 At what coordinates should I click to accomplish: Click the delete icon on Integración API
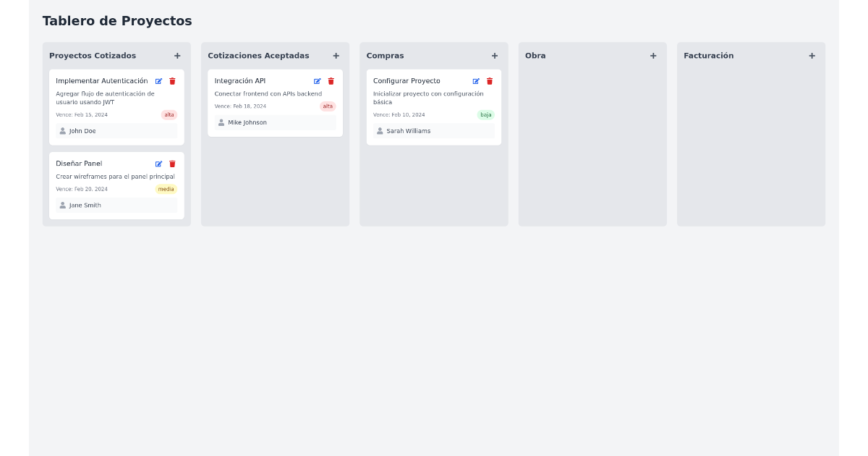click(331, 81)
